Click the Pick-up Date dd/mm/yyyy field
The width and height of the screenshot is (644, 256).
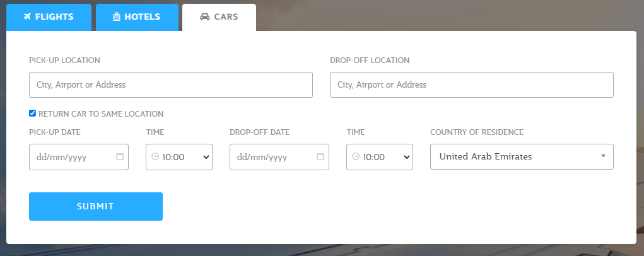[x=79, y=157]
